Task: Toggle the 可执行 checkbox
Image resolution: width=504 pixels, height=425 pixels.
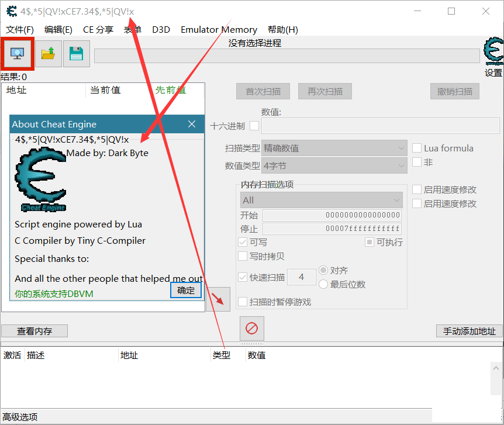Action: (x=370, y=242)
